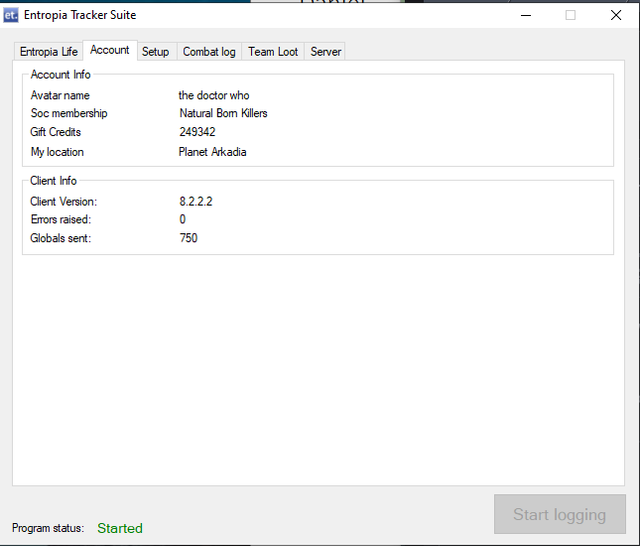Click the 'Entropia Tracker Suite' window title

pos(80,15)
